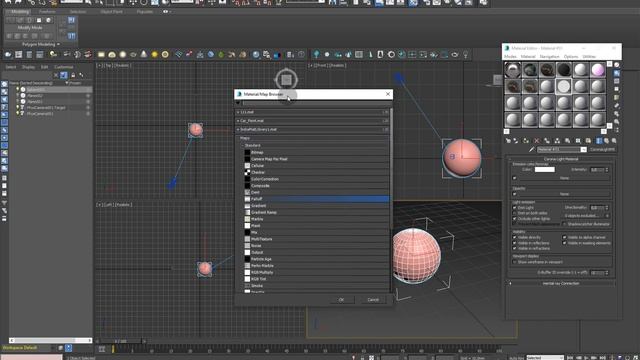This screenshot has width=640, height=360.
Task: Toggle Visible to alpha channel checkbox
Action: tap(564, 237)
